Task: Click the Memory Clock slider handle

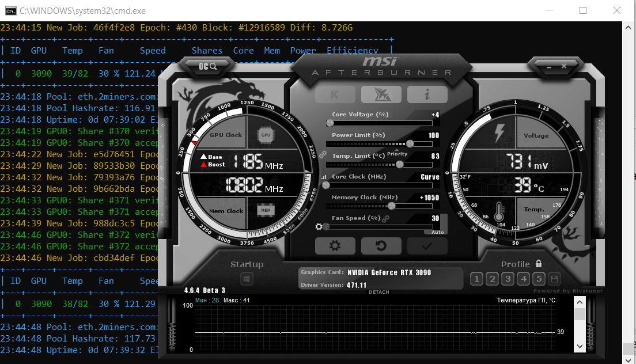Action: (391, 206)
